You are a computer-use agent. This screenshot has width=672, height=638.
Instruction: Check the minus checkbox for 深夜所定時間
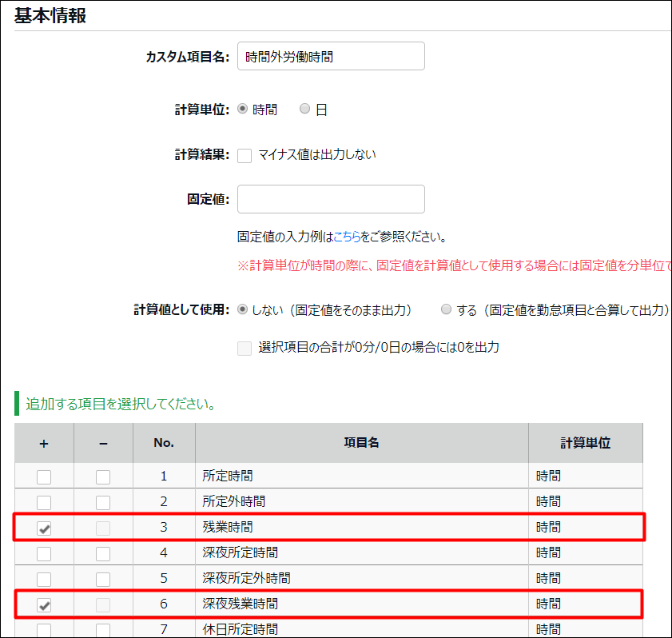point(104,552)
